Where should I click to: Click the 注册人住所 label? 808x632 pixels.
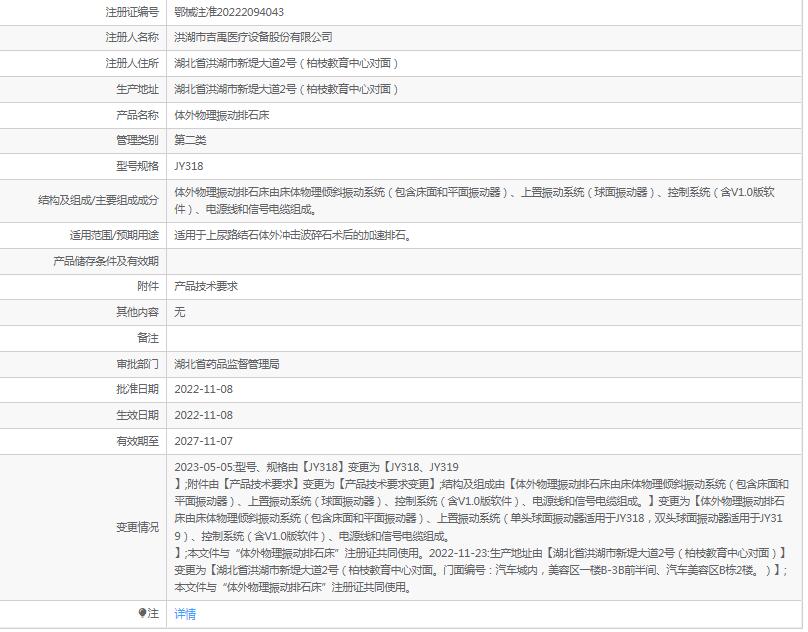coord(132,63)
